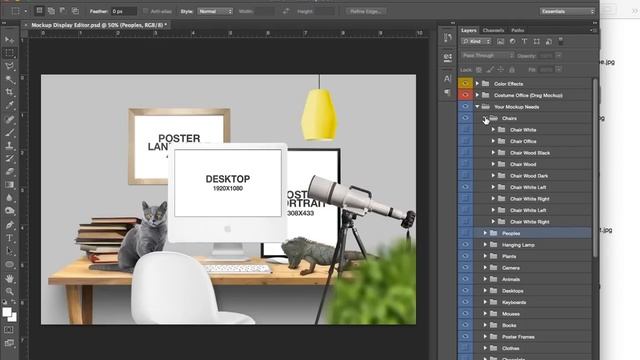The image size is (640, 360).
Task: Hide the Desktops group
Action: pyautogui.click(x=465, y=290)
